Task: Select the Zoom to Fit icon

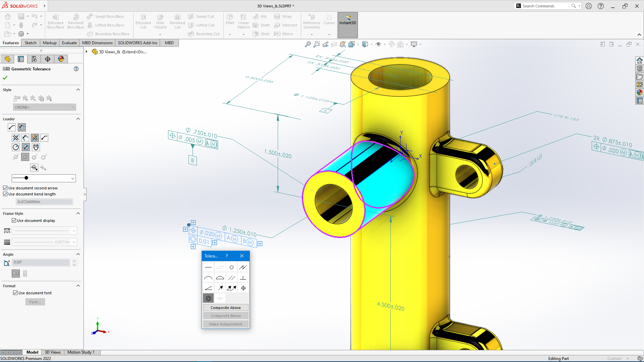Action: coord(308,44)
